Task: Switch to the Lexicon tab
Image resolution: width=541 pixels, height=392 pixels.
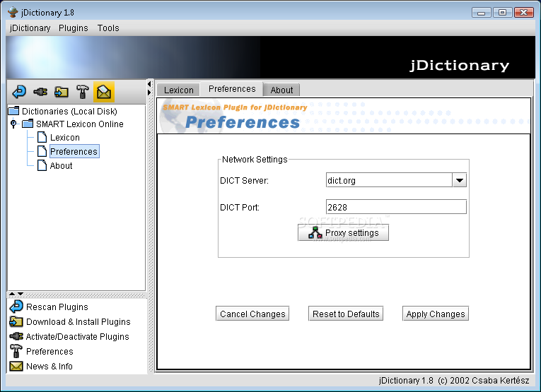Action: tap(178, 90)
